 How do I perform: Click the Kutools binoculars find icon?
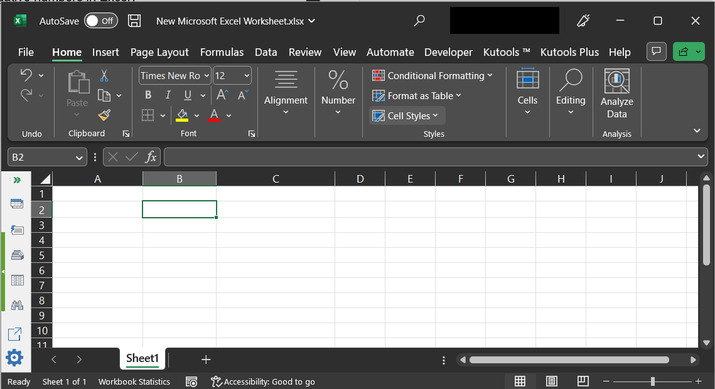pos(17,305)
